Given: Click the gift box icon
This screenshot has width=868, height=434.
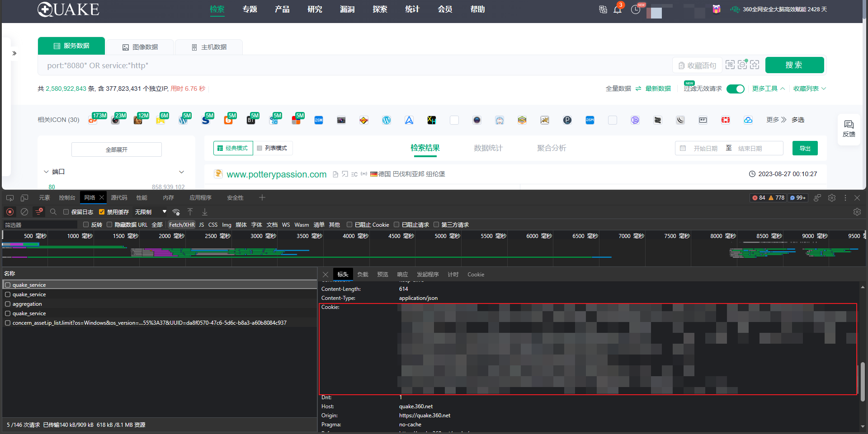Looking at the screenshot, I should (717, 9).
